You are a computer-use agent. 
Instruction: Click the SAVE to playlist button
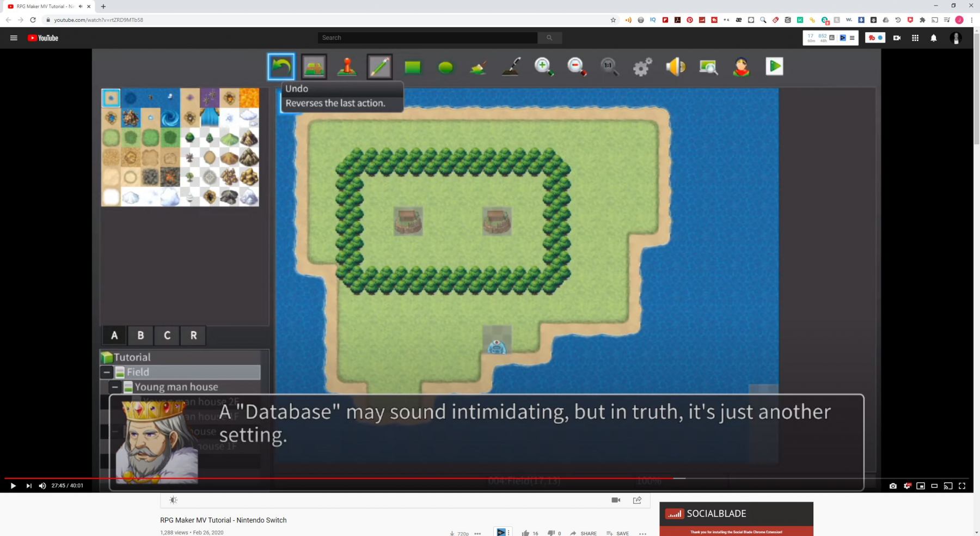(x=617, y=533)
